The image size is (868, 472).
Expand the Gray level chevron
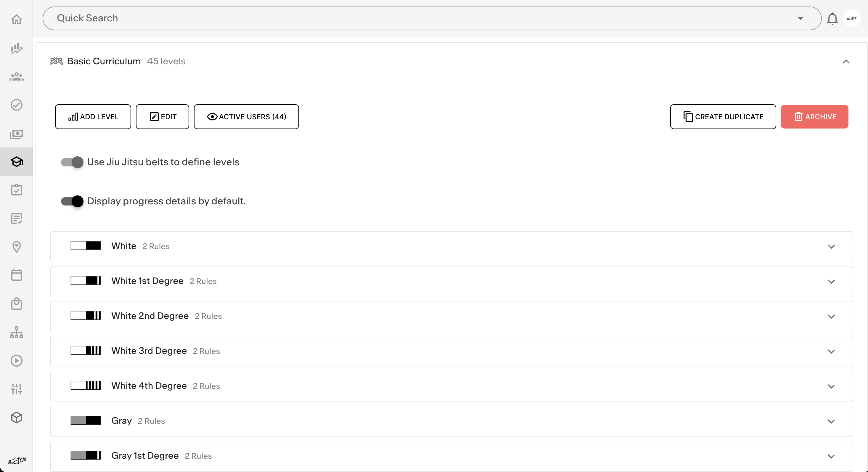click(831, 421)
